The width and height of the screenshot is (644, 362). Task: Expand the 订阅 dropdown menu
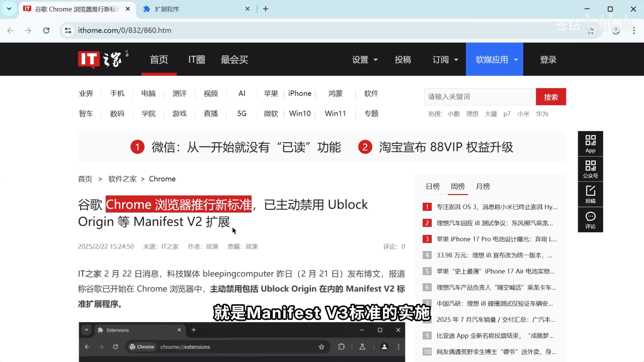pyautogui.click(x=446, y=59)
